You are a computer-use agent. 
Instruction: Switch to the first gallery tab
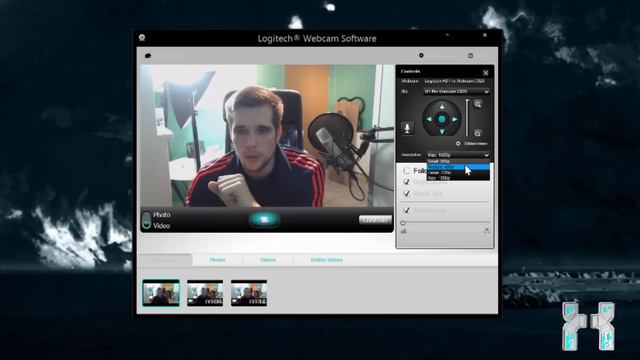tap(164, 260)
